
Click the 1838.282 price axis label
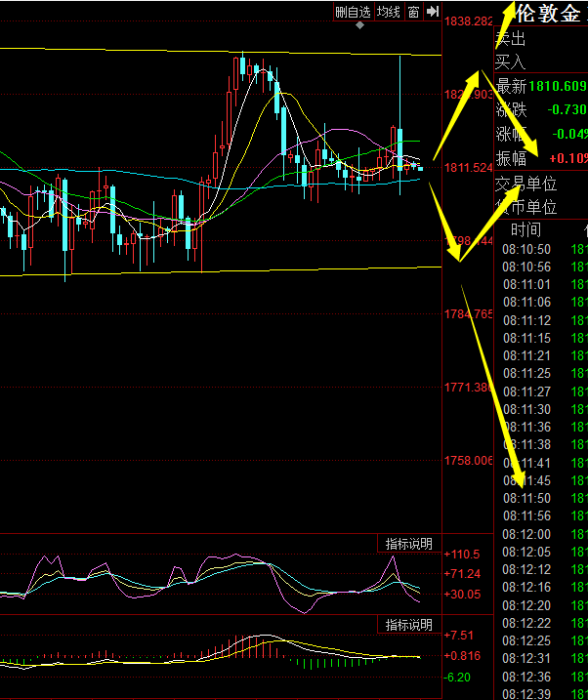tap(469, 21)
